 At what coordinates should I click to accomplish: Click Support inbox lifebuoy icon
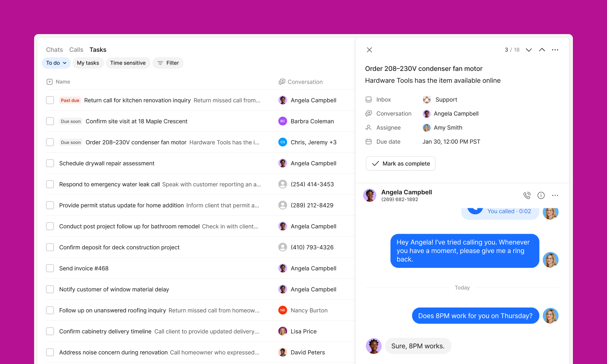[427, 100]
